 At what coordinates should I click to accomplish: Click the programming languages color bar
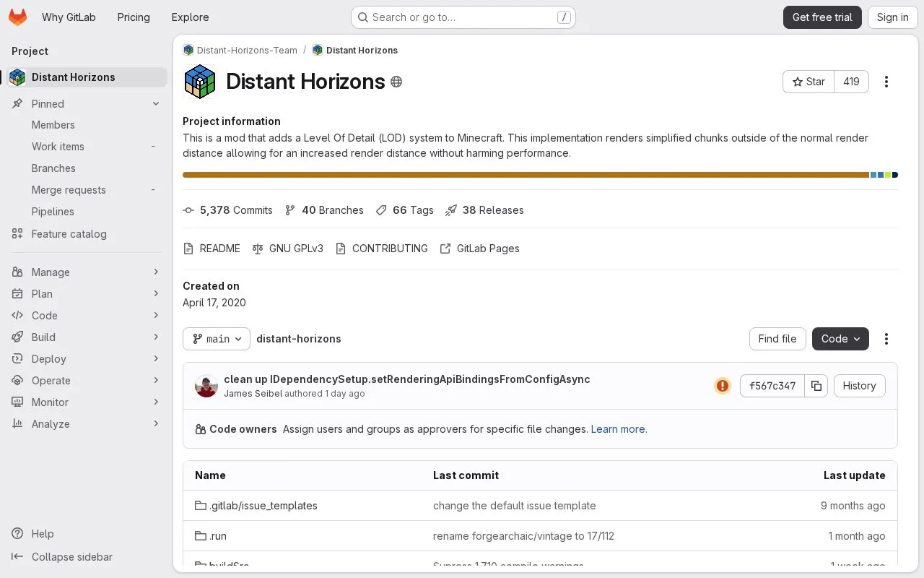pos(540,175)
